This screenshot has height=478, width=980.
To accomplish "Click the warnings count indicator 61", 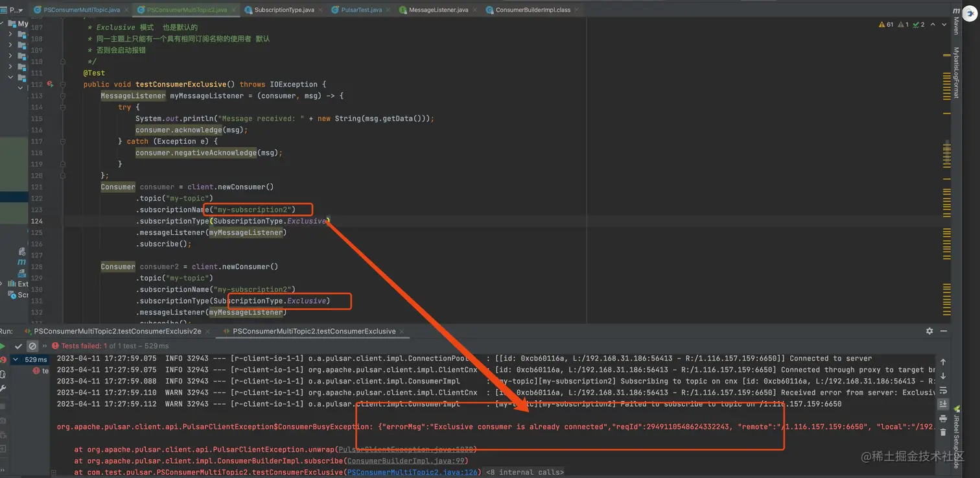I will point(886,25).
